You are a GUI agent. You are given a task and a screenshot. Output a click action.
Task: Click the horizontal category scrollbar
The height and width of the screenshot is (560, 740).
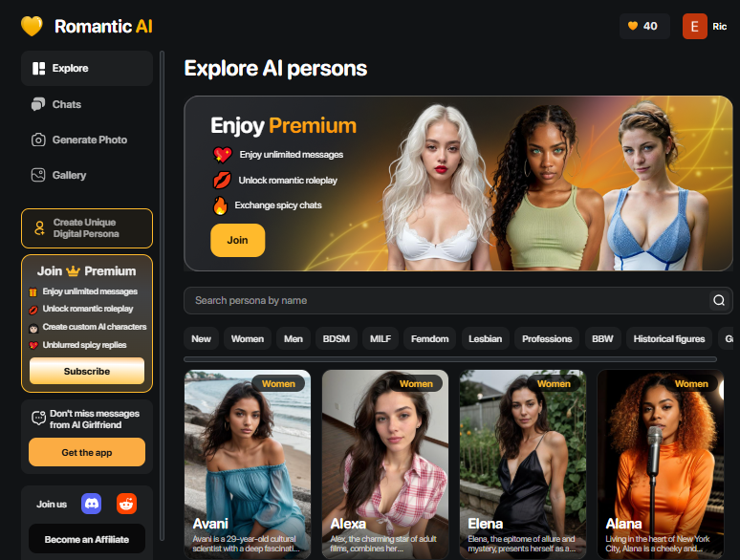point(449,359)
